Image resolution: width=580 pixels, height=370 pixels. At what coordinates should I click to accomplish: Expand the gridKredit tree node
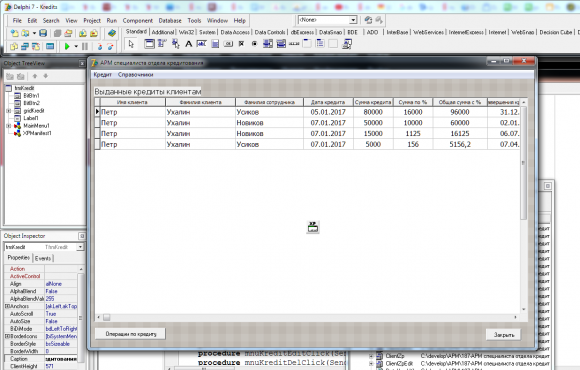click(9, 111)
